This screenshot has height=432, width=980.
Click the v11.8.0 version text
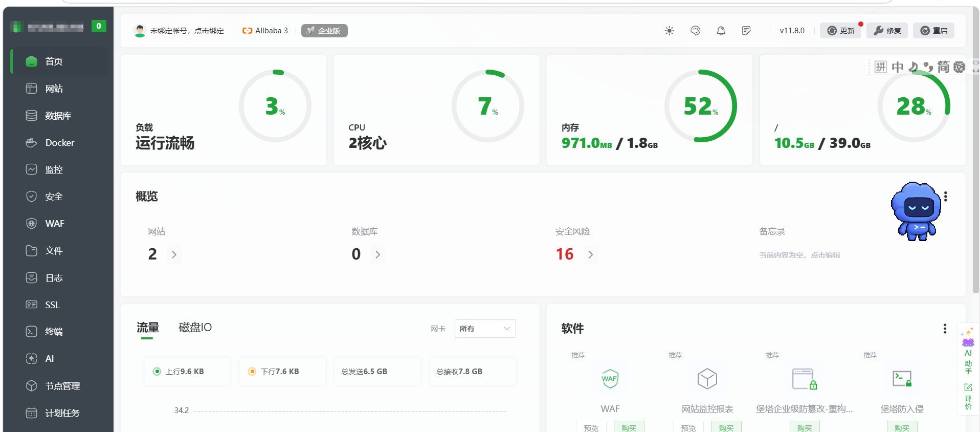click(x=792, y=31)
